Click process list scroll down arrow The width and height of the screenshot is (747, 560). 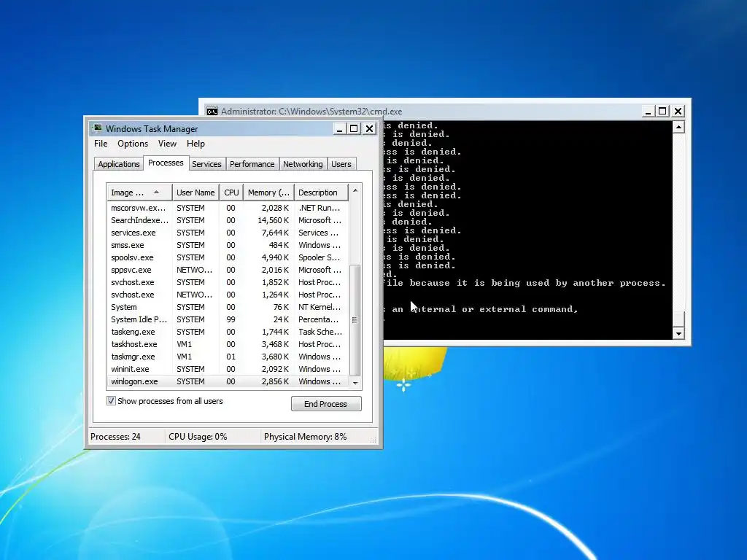click(355, 383)
